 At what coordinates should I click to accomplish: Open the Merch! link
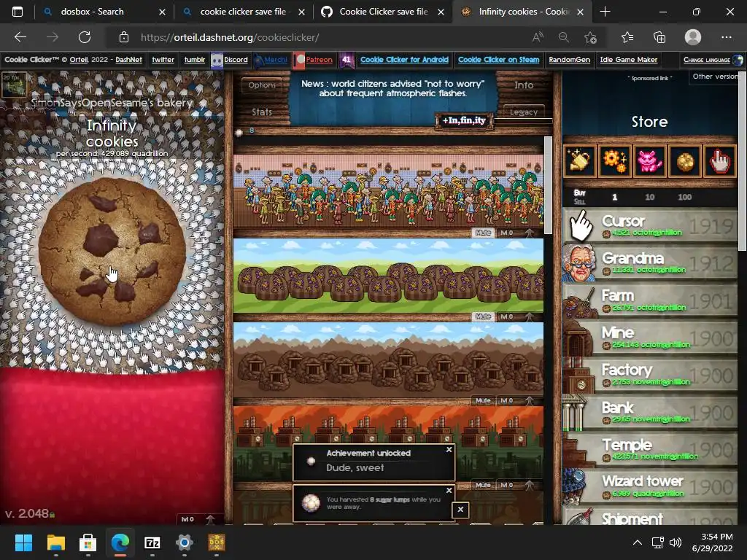(x=275, y=60)
